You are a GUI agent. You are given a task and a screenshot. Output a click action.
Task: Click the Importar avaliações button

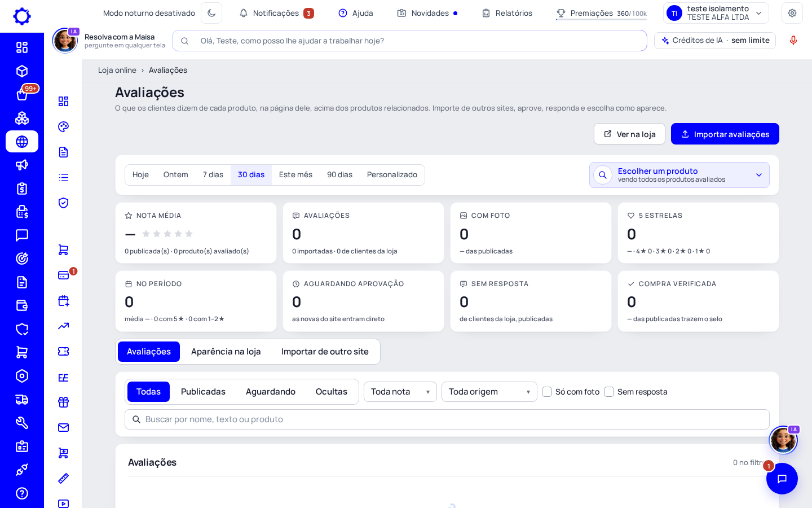pos(725,134)
